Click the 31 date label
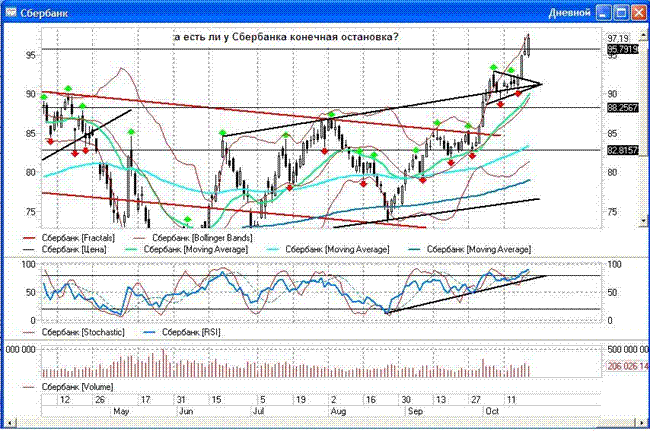650x431 pixels. tap(181, 400)
